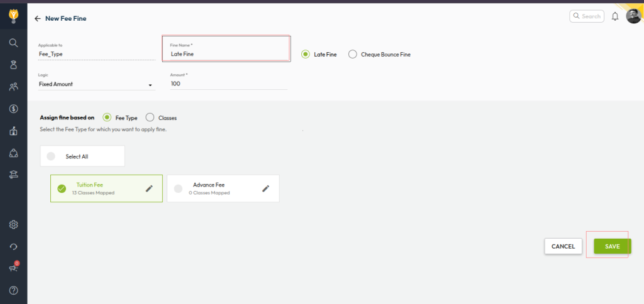
Task: Click the Advance Fee edit pencil
Action: coord(265,188)
